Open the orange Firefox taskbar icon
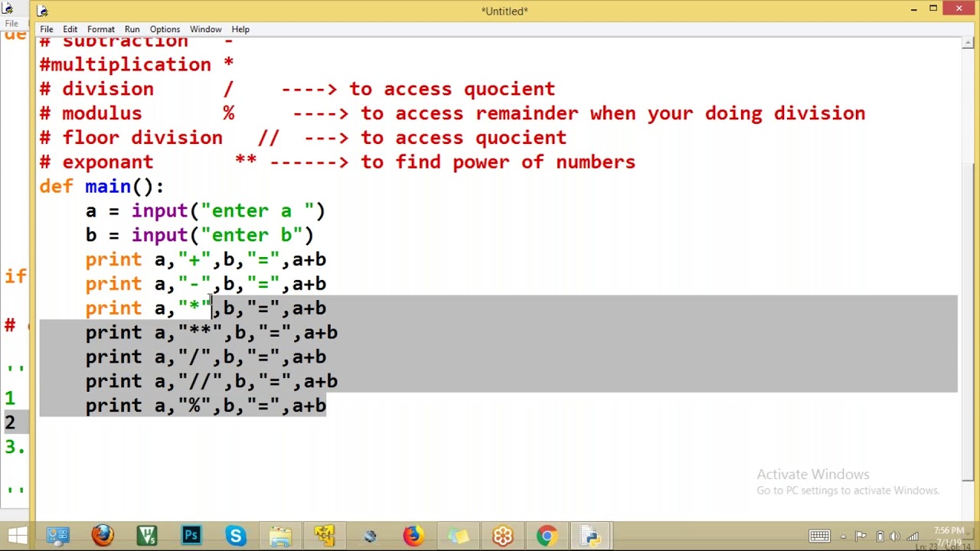Screen dimensions: 980x551 413,536
